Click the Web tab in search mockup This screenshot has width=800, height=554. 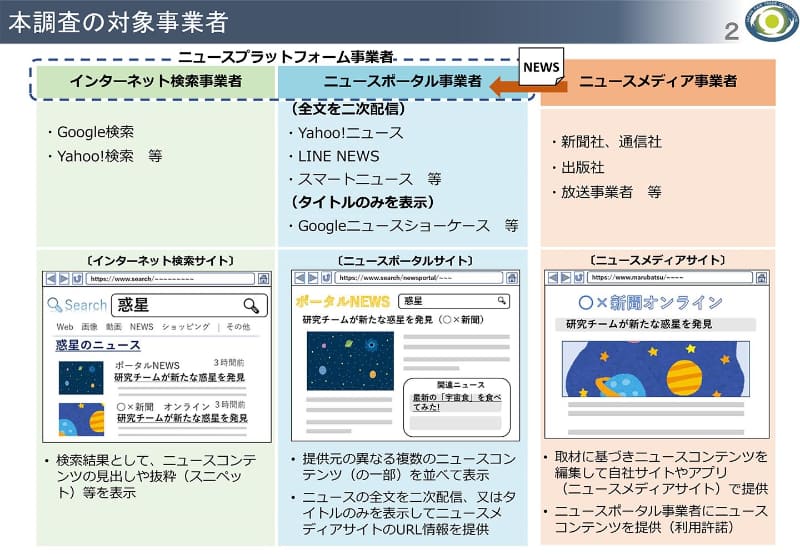[x=65, y=326]
